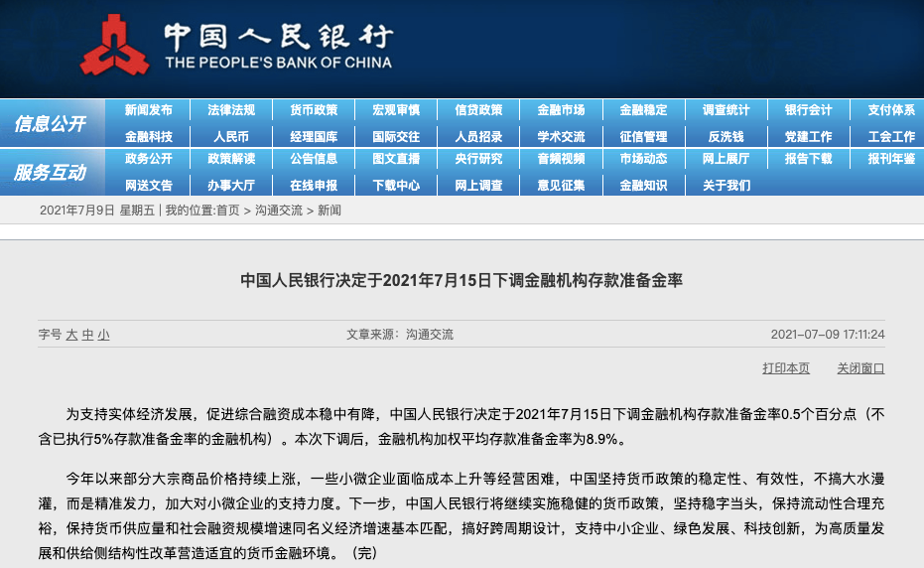Screen dimensions: 924x568
Task: Go to 市场动态 page
Action: [643, 159]
